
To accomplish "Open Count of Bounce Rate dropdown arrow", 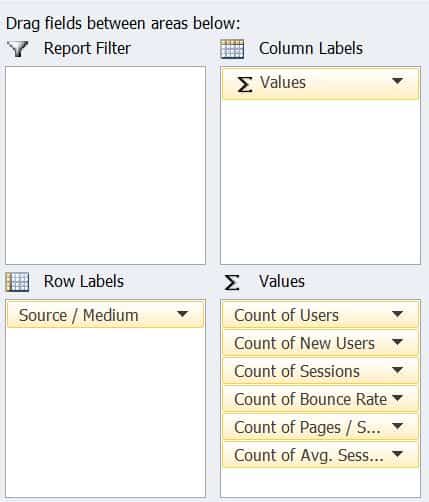I will click(x=398, y=398).
